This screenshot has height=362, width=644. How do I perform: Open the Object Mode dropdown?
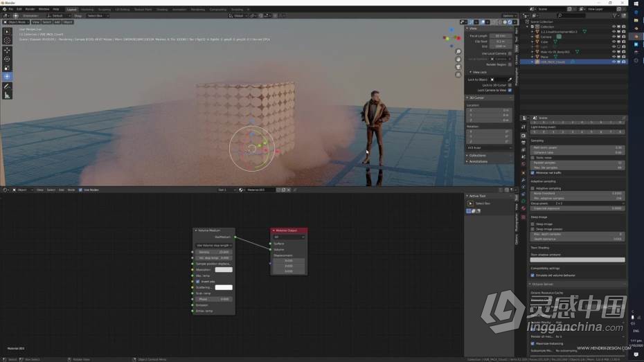pyautogui.click(x=16, y=22)
